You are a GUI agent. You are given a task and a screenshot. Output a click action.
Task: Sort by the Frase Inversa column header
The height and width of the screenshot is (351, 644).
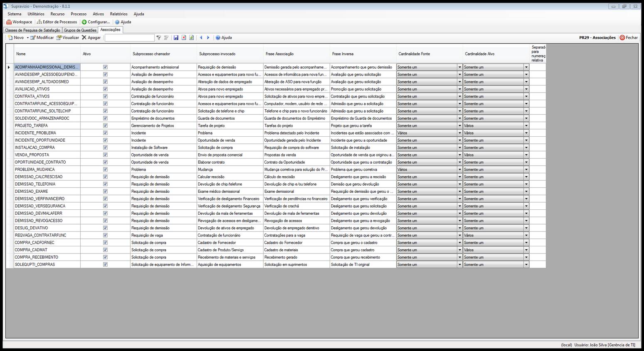[x=363, y=54]
